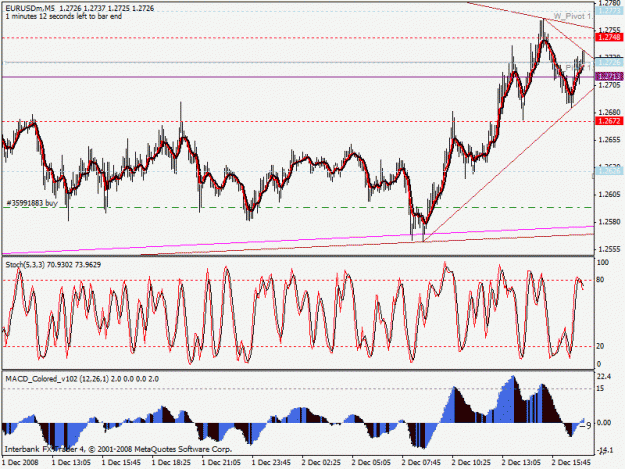Select the #35991883 buy order label
This screenshot has width=625, height=469.
(32, 203)
